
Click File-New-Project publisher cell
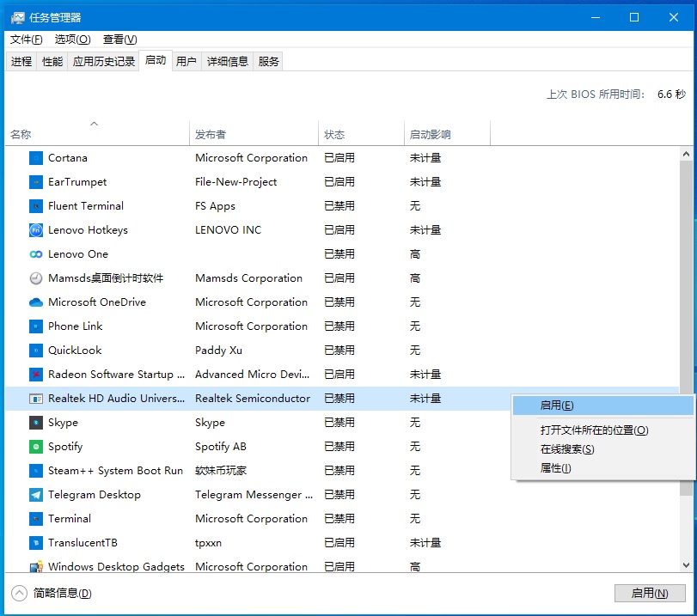(x=235, y=182)
